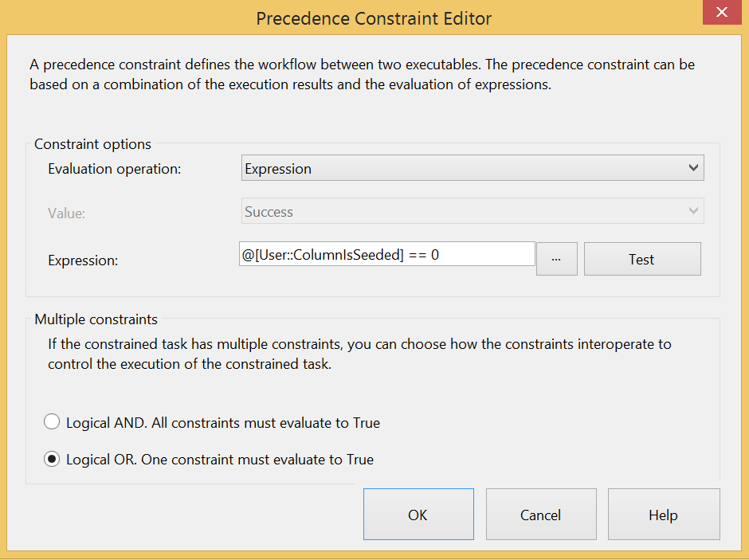Screen dimensions: 749x560
Task: Click the "Constraint options" group heading
Action: click(92, 145)
